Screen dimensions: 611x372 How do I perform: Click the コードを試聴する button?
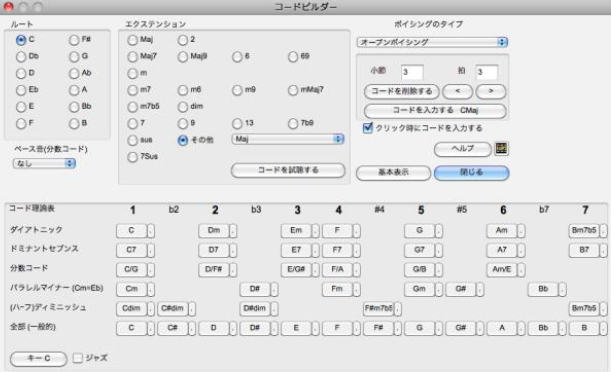[288, 170]
